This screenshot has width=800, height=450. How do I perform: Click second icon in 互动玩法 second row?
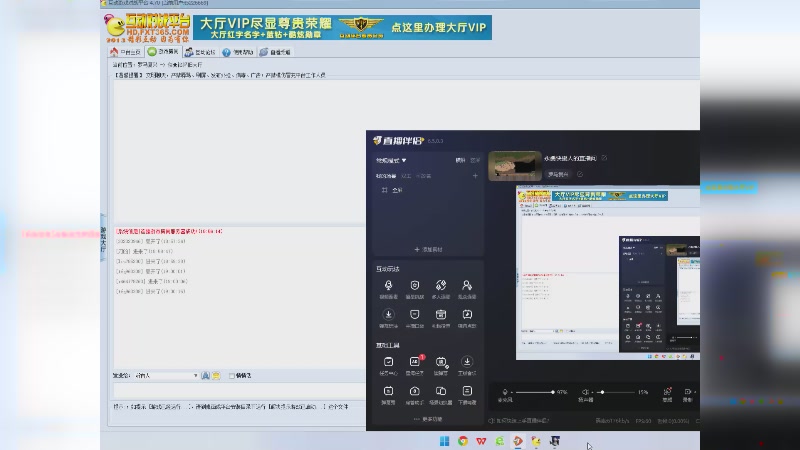414,314
